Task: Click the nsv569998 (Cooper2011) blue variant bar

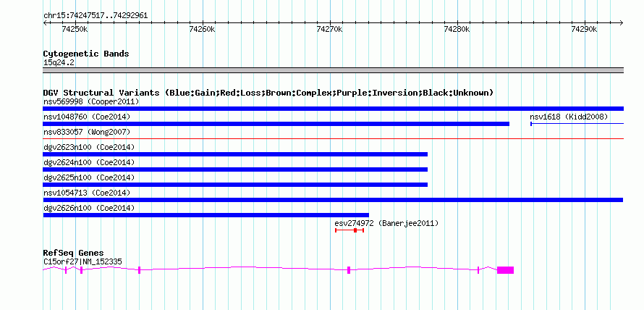Action: click(x=333, y=109)
